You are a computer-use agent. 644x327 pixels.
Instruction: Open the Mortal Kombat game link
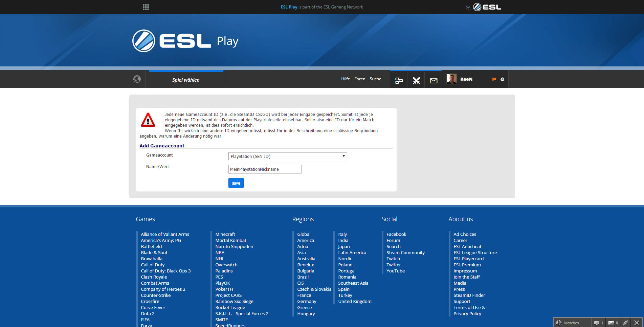[231, 240]
